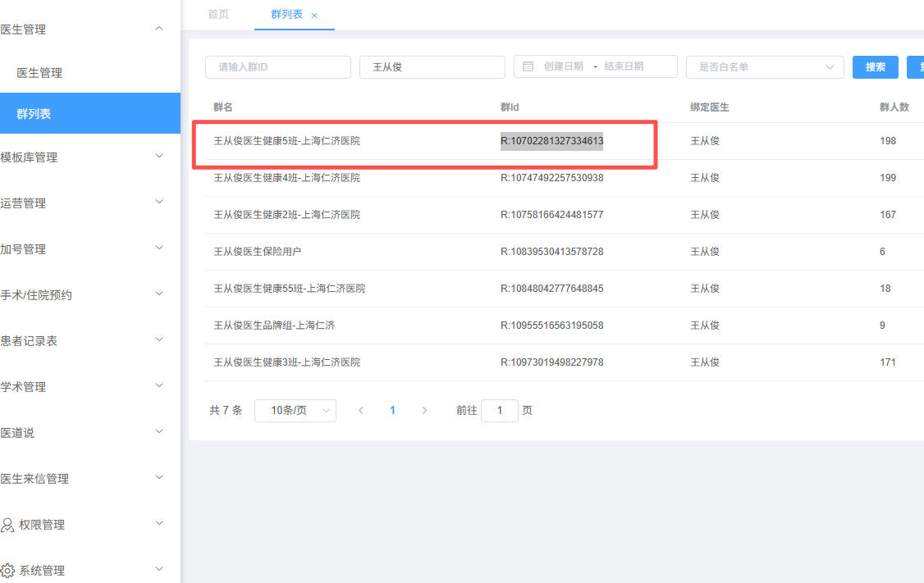
Task: Close the 群列表 tab
Action: (x=314, y=16)
